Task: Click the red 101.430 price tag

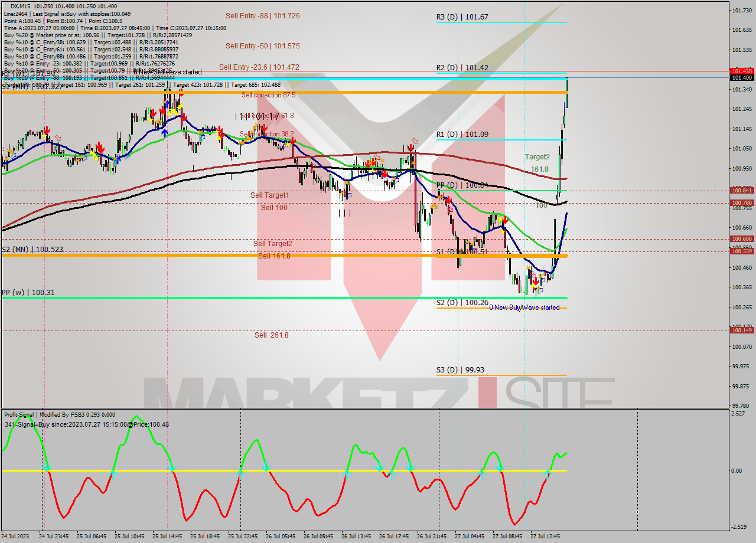Action: 742,71
